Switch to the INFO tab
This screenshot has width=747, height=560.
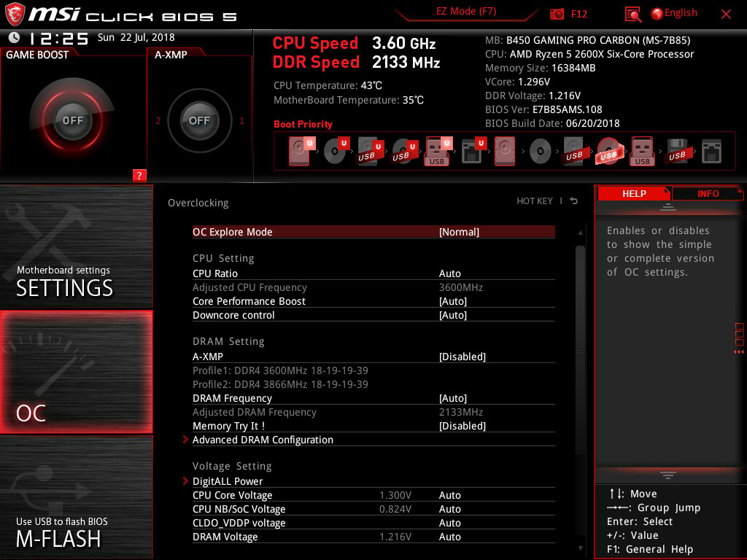pyautogui.click(x=707, y=193)
